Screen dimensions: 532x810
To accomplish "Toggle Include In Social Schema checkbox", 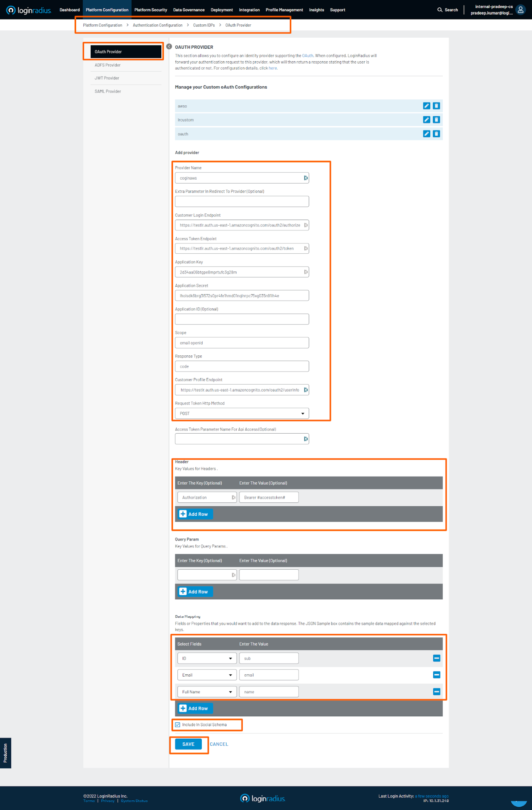I will point(177,725).
